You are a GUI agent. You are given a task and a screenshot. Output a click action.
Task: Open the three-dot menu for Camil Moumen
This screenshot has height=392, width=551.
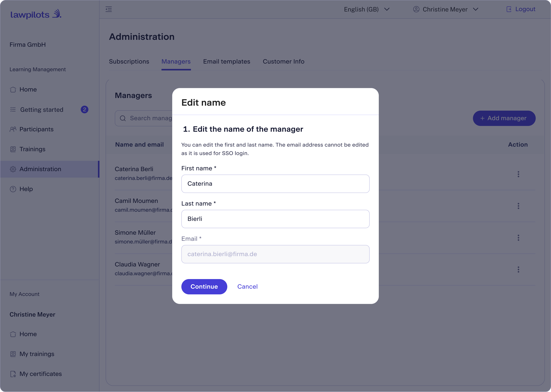click(x=518, y=206)
